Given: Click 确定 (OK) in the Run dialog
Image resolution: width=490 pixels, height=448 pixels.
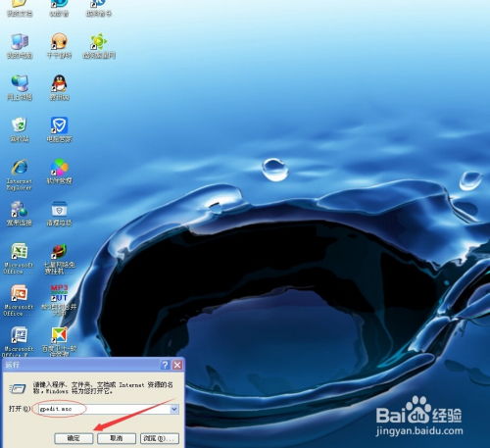Looking at the screenshot, I should (73, 438).
